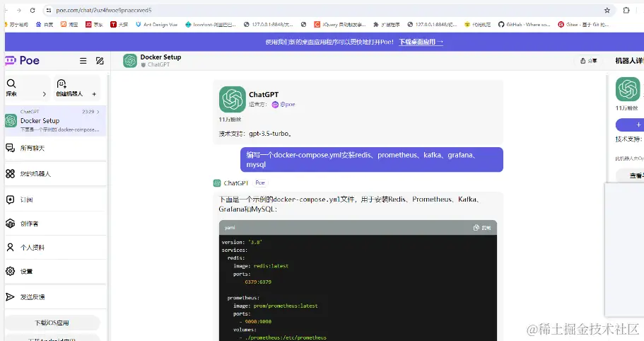Open 所有聊天 in the sidebar
Screen dimensions: 644x341
tap(55, 148)
